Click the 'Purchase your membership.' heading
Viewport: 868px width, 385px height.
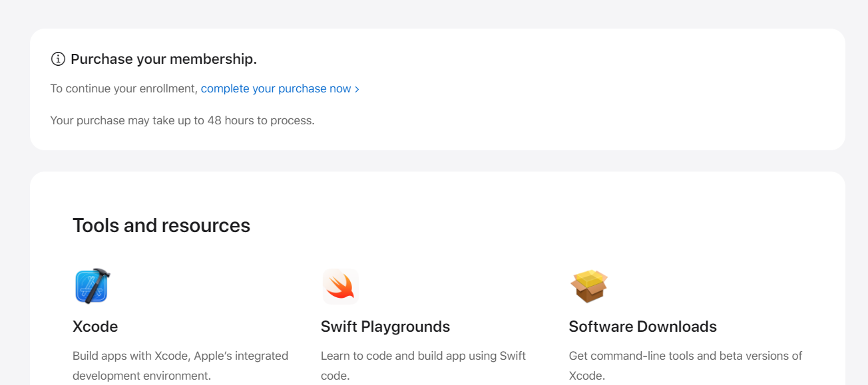pyautogui.click(x=163, y=59)
